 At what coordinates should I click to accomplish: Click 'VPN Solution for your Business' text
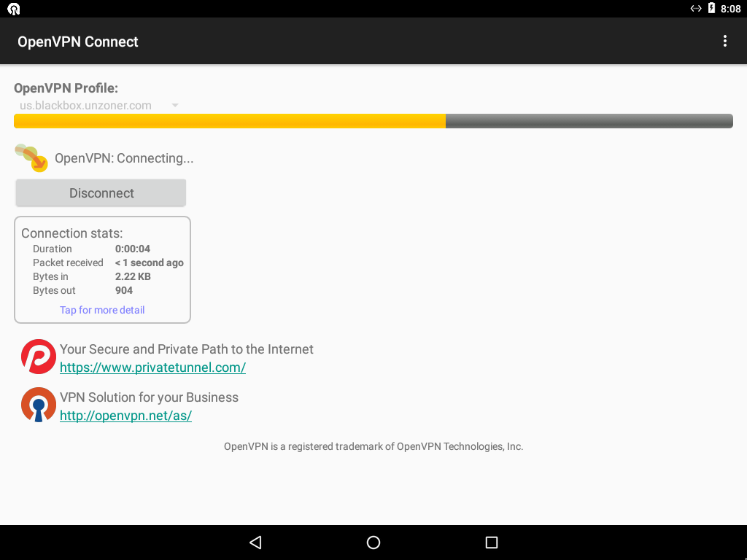(x=149, y=397)
